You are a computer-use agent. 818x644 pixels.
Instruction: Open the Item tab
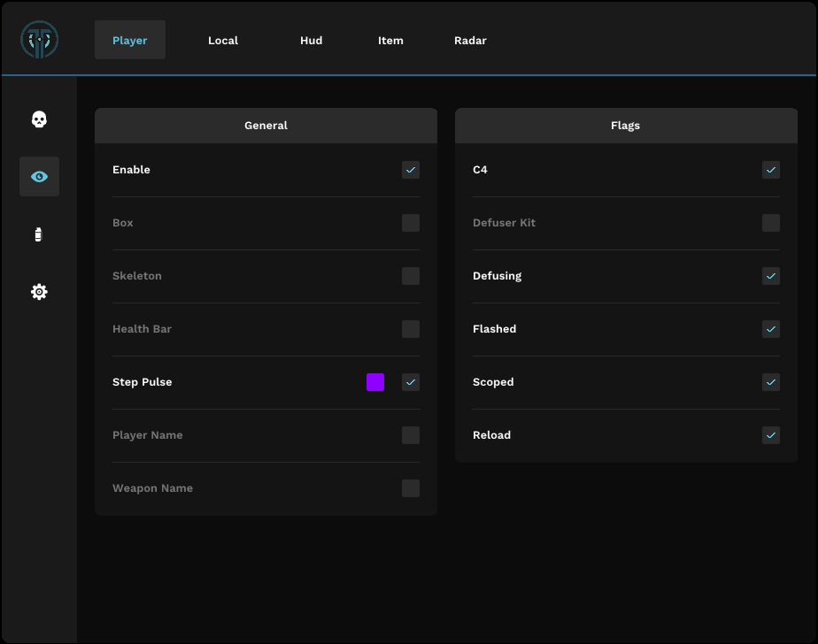pos(390,40)
